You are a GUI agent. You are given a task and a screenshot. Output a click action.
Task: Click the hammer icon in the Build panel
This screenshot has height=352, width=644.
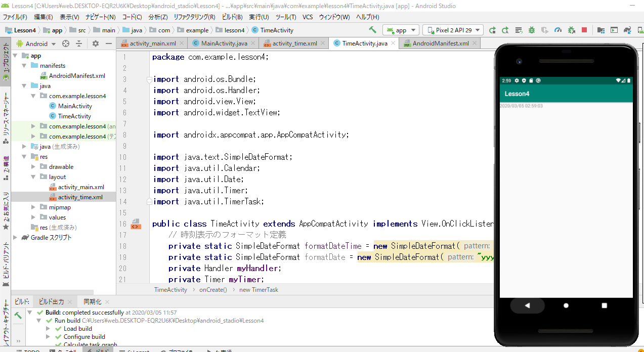tap(18, 315)
